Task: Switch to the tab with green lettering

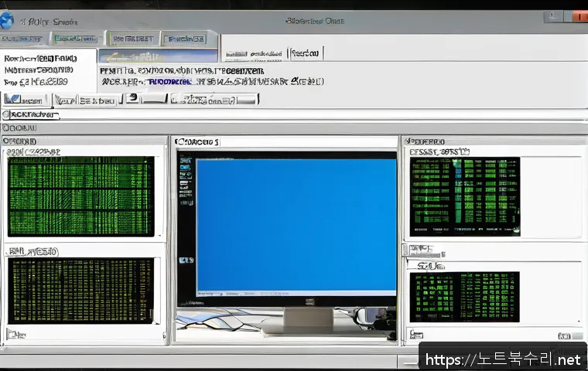Action: point(76,39)
